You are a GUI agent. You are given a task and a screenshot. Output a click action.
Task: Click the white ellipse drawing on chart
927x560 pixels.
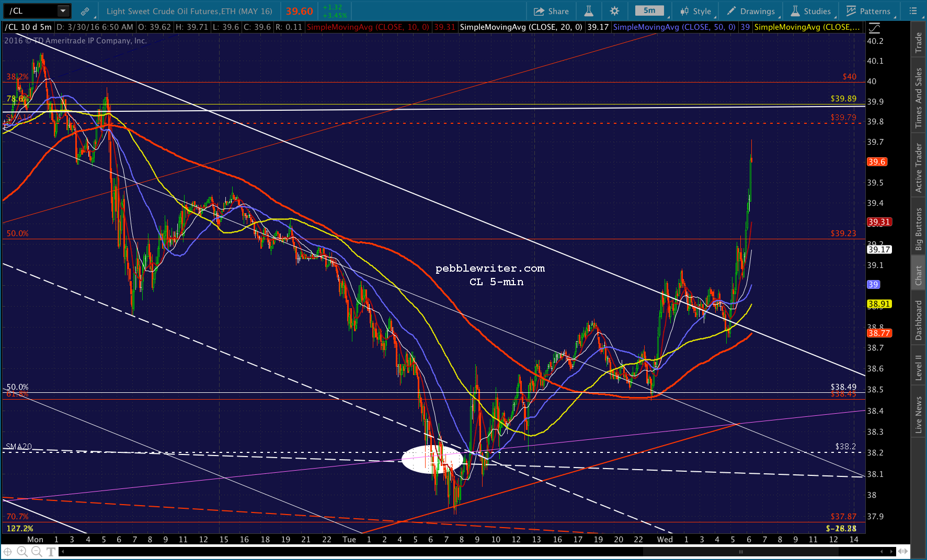(432, 459)
